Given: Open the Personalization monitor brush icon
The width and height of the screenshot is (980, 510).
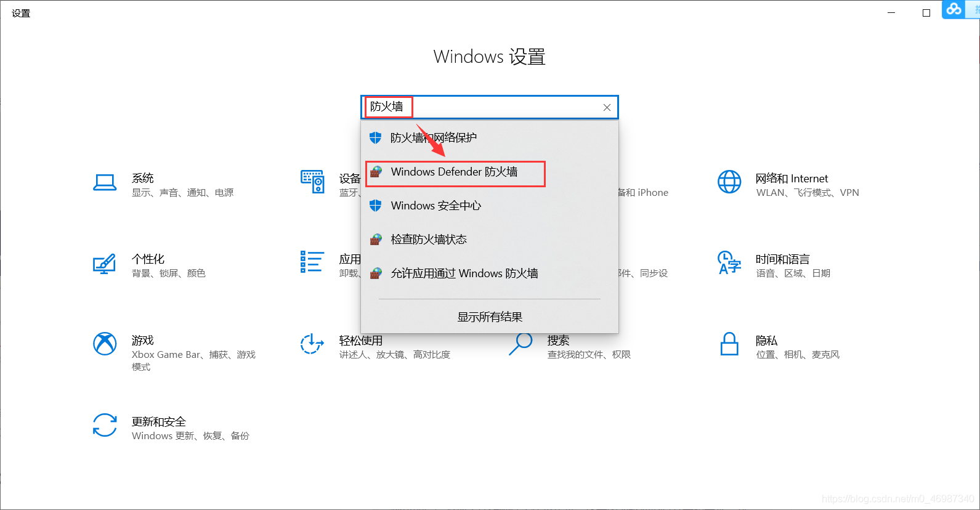Looking at the screenshot, I should [x=104, y=264].
